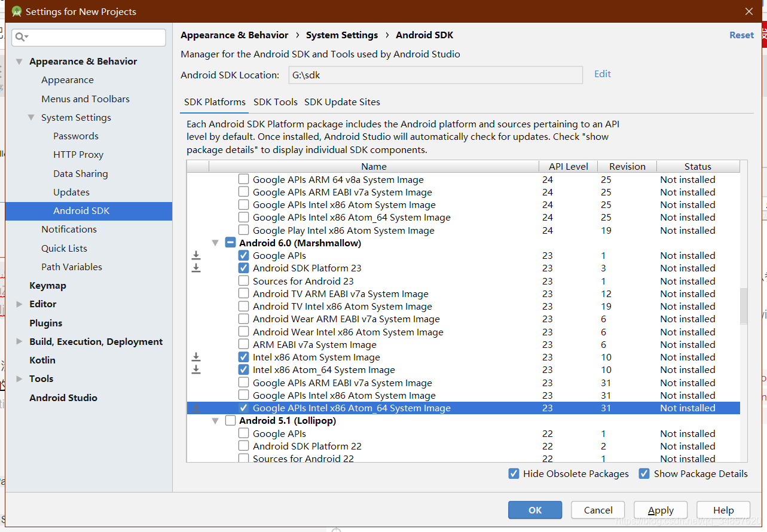The image size is (767, 532).
Task: Open Data Sharing settings
Action: tap(81, 173)
